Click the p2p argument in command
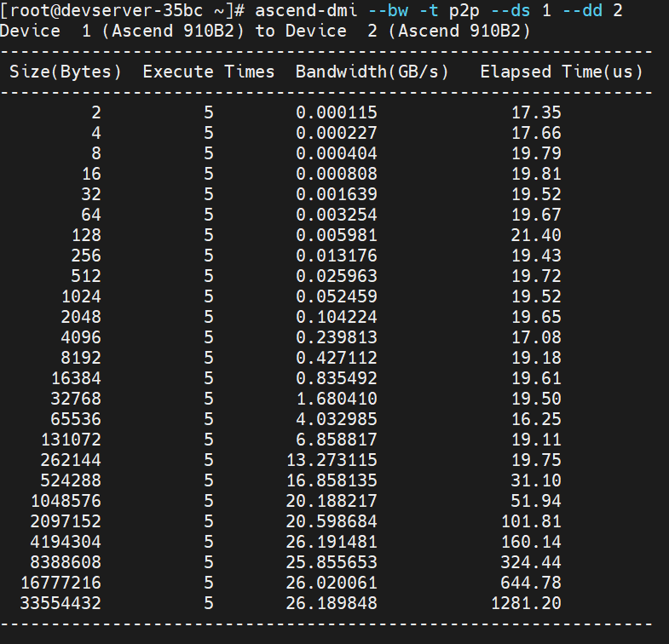This screenshot has width=669, height=644. (x=464, y=11)
